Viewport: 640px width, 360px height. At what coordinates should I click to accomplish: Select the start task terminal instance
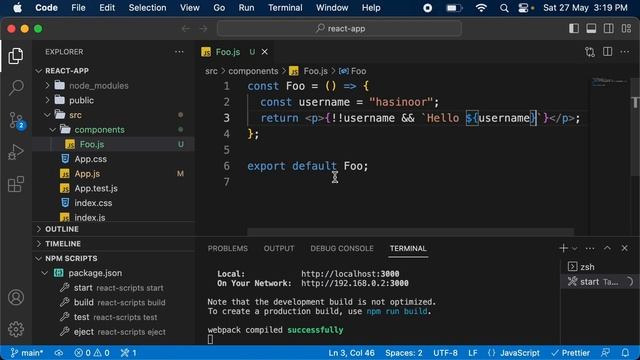[x=599, y=282]
